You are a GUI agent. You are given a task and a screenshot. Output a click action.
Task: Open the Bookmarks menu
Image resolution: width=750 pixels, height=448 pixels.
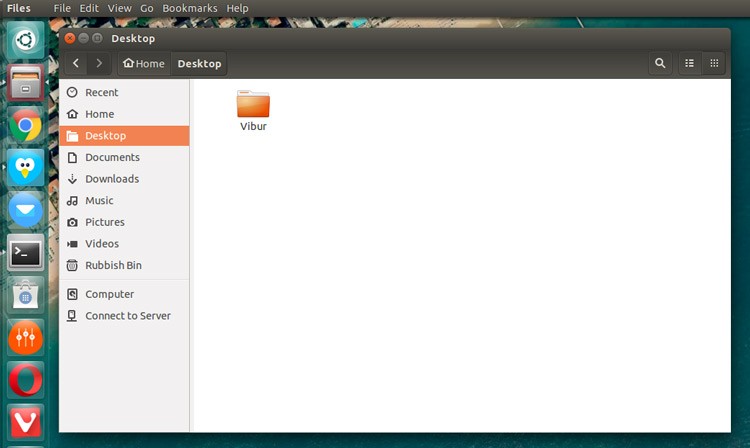point(189,8)
